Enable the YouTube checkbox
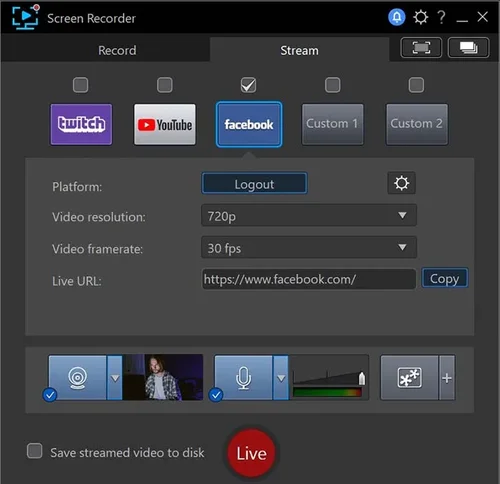This screenshot has height=484, width=500. click(165, 85)
